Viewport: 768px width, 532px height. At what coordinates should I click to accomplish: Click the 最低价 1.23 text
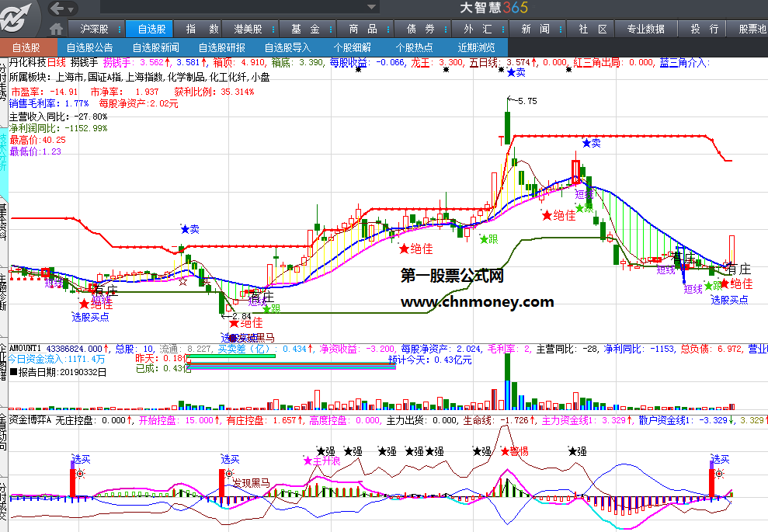coord(35,151)
